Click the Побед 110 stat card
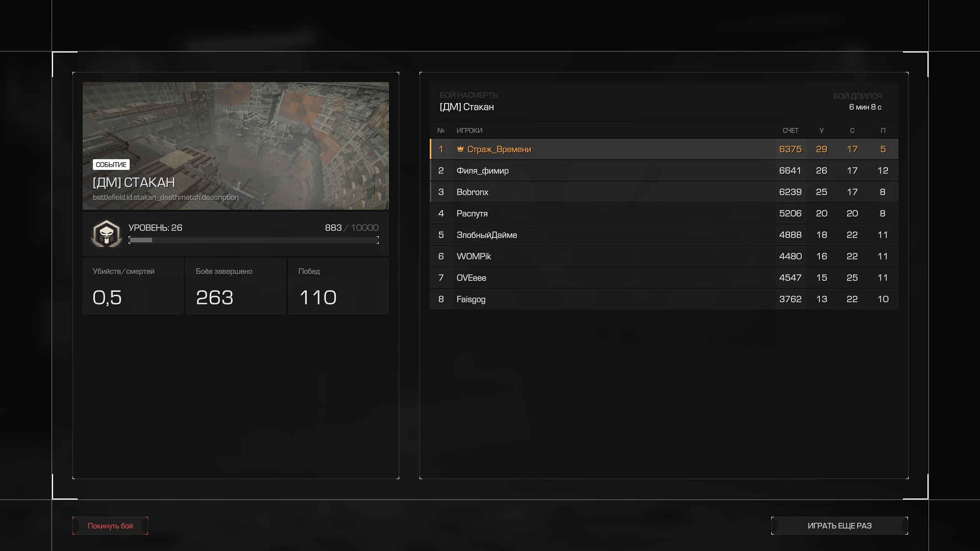 point(338,286)
